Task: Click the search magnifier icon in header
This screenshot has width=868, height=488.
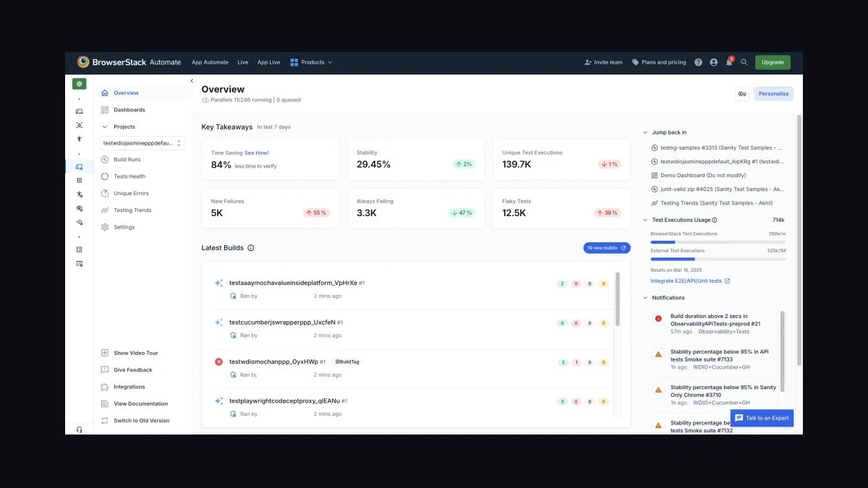Action: 744,62
